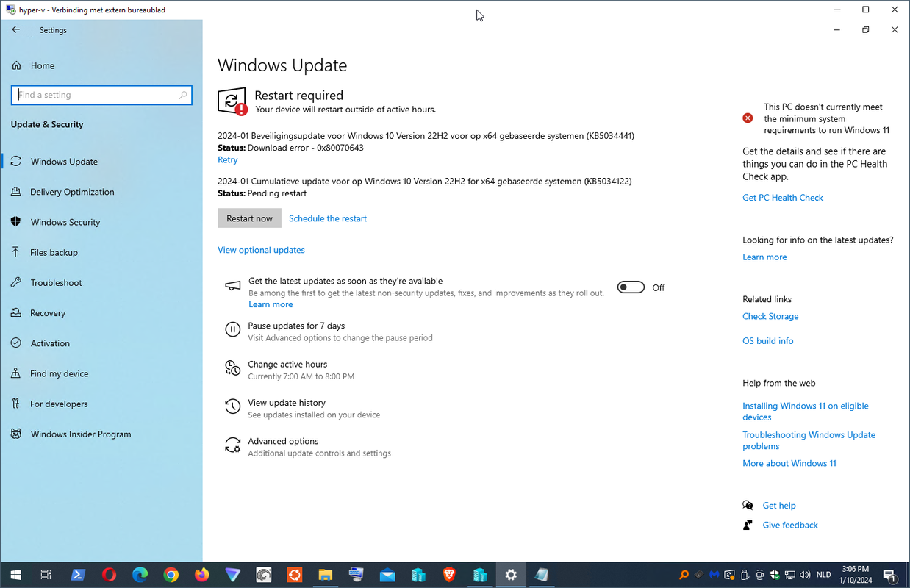Open File Explorer from the taskbar
Screen dimensions: 910x588
click(326, 575)
